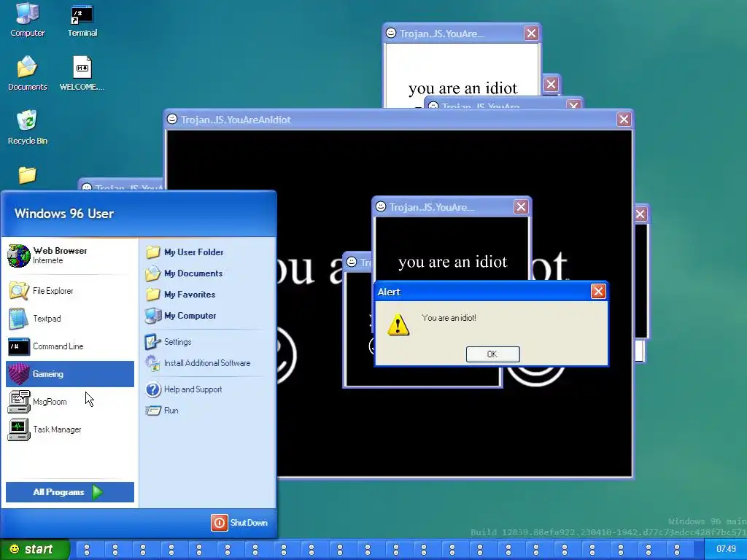The image size is (747, 560).
Task: Choose Install Additional Software
Action: [198, 363]
